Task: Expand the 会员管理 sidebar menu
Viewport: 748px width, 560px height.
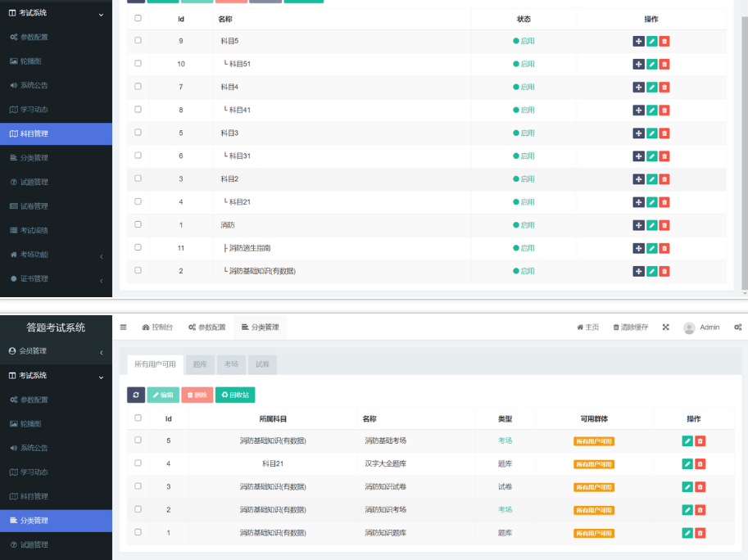Action: click(57, 351)
